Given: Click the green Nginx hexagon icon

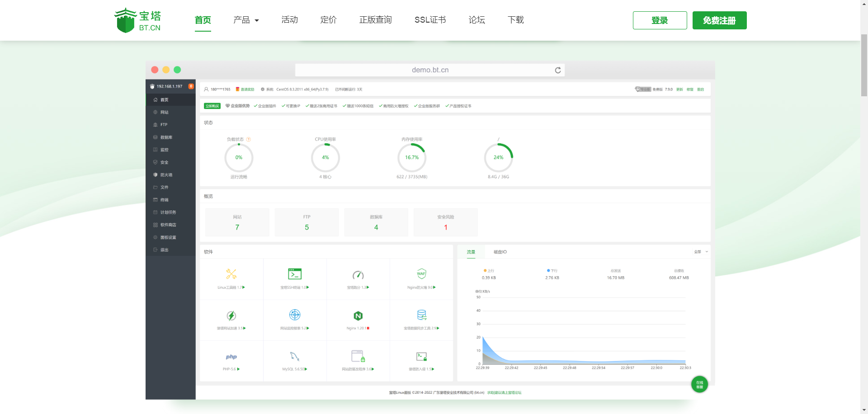Looking at the screenshot, I should [358, 315].
